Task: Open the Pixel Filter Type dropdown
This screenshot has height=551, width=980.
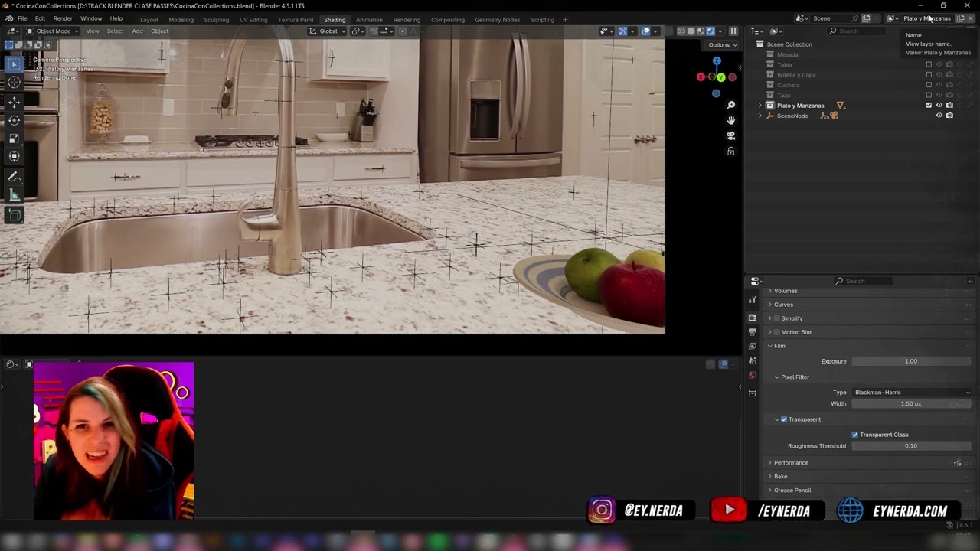Action: [912, 393]
